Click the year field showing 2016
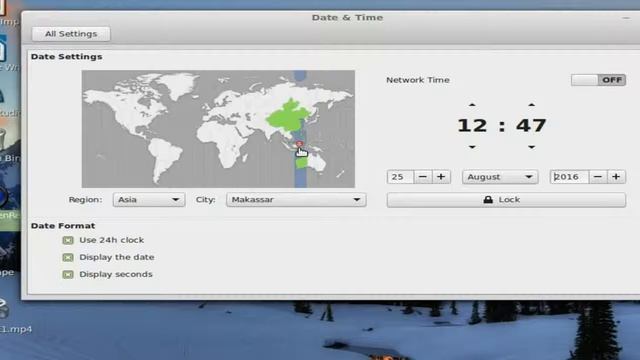The width and height of the screenshot is (640, 360). [570, 177]
